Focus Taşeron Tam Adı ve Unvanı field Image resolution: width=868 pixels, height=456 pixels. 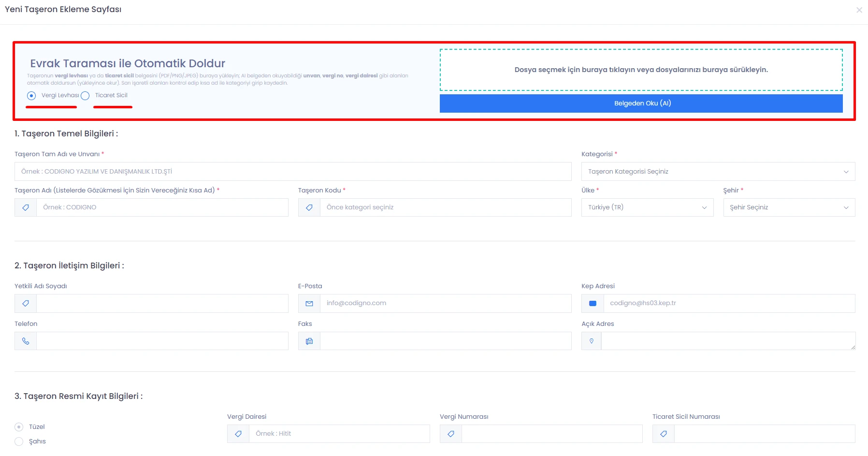click(x=293, y=172)
